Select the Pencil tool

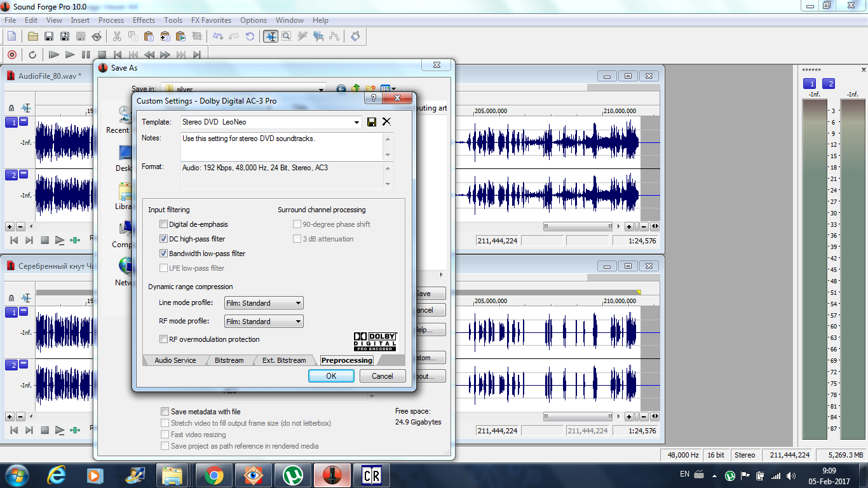click(x=302, y=36)
